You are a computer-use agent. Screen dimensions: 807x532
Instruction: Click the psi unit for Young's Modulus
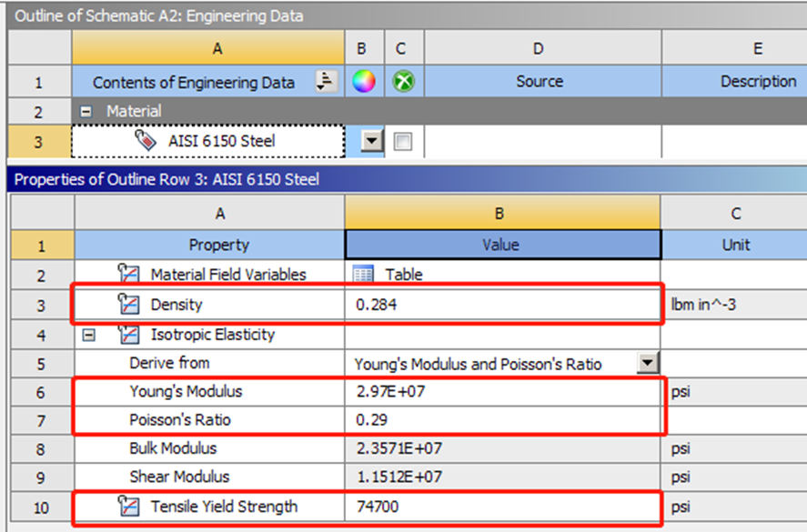click(681, 392)
